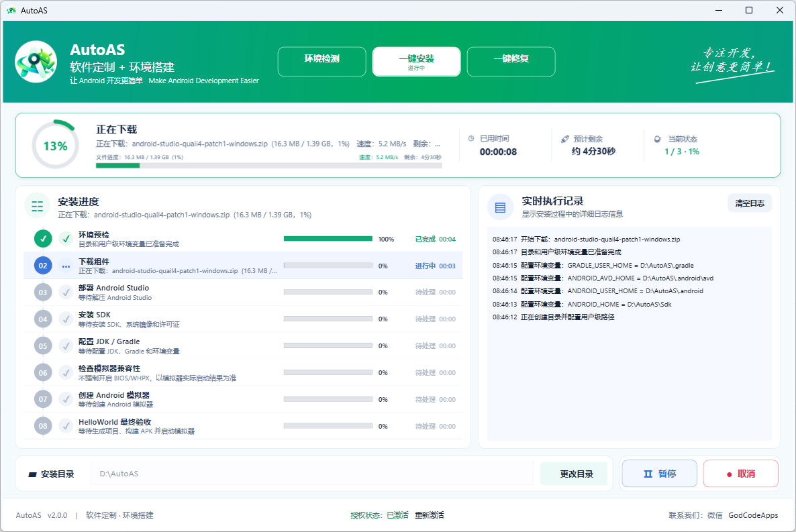Click the 100% progress bar for 环境预检

[328, 239]
